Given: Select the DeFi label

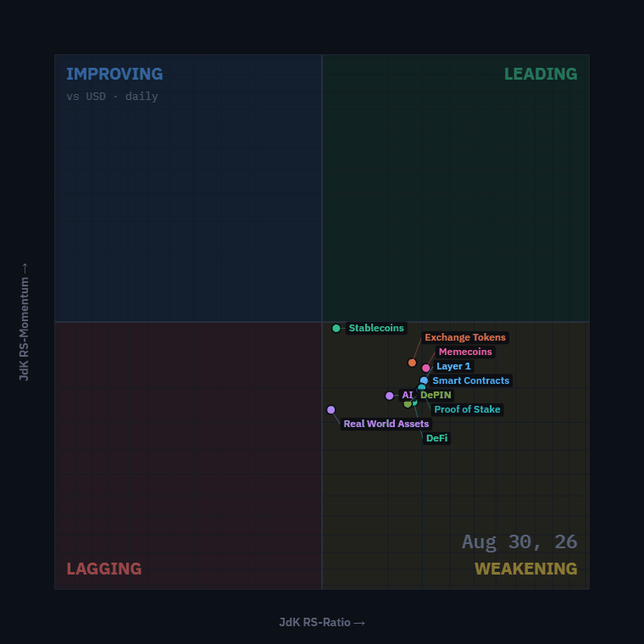Looking at the screenshot, I should 436,438.
